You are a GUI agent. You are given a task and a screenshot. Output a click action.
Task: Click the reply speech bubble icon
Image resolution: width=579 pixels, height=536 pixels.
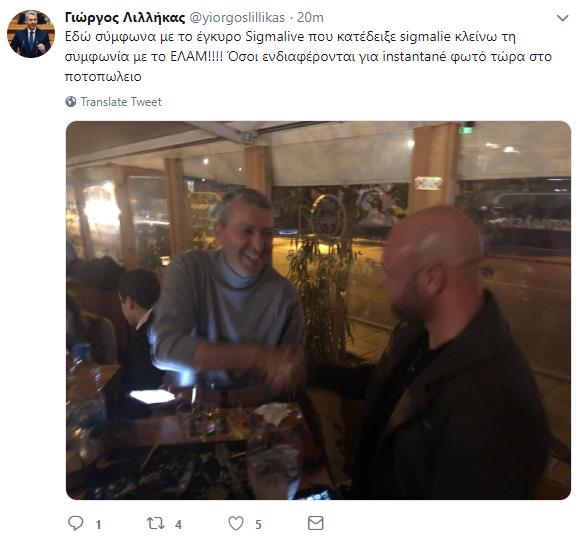coord(76,523)
